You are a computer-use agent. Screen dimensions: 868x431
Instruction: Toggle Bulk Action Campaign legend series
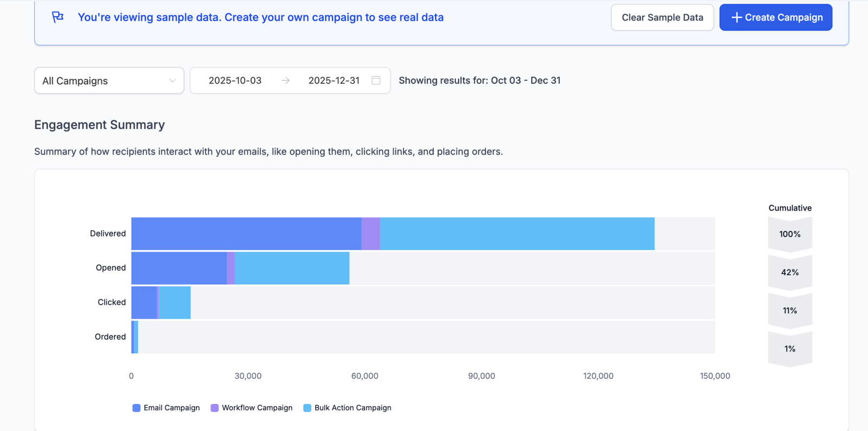pyautogui.click(x=353, y=408)
